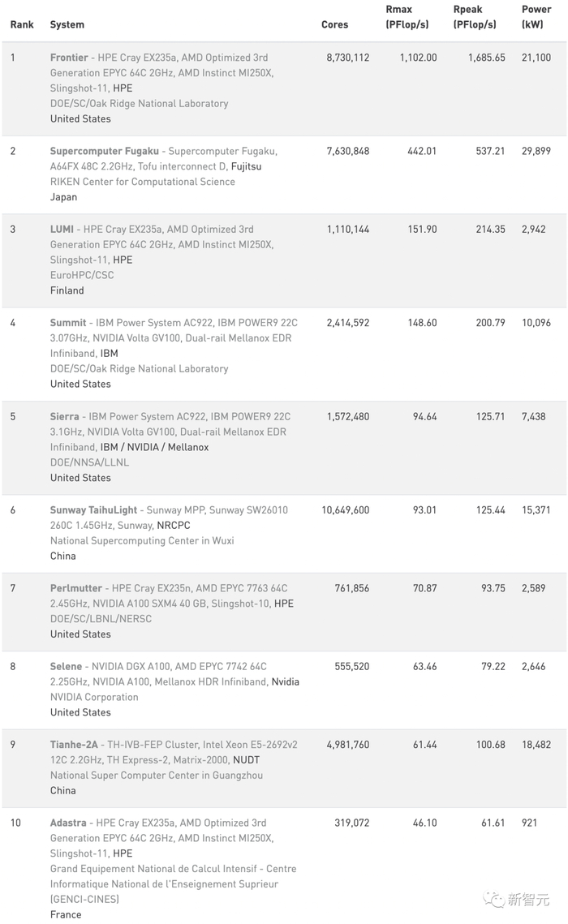This screenshot has width=568, height=924.
Task: Open the Tianhe-2A system entry
Action: 74,745
